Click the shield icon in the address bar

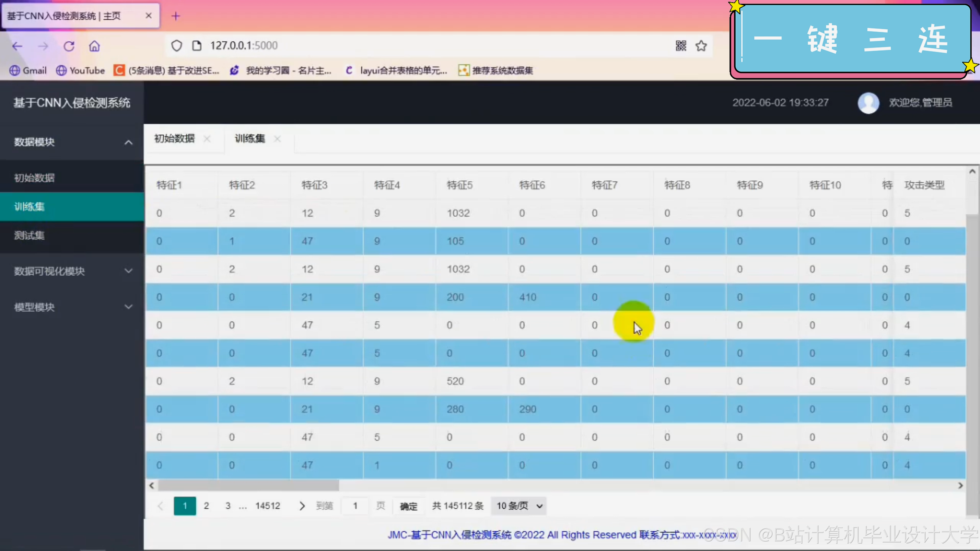coord(177,45)
